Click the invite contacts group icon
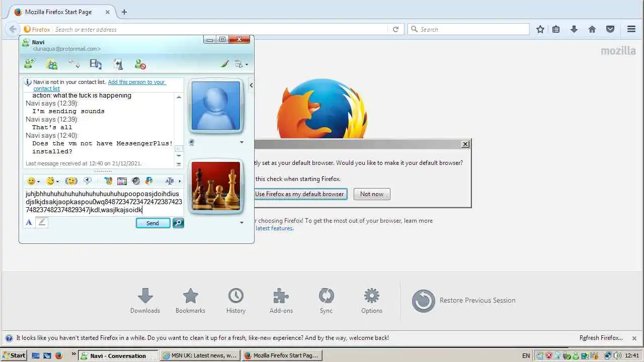 (52, 64)
